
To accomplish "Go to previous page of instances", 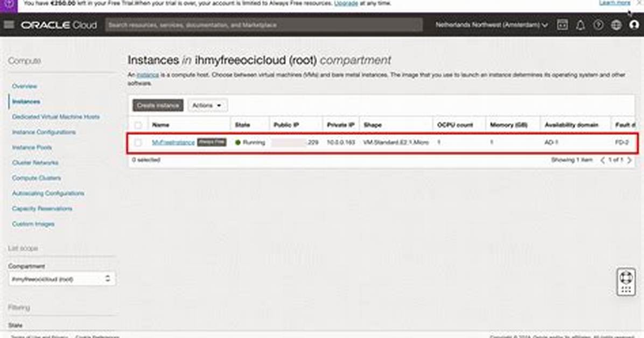I will [603, 160].
